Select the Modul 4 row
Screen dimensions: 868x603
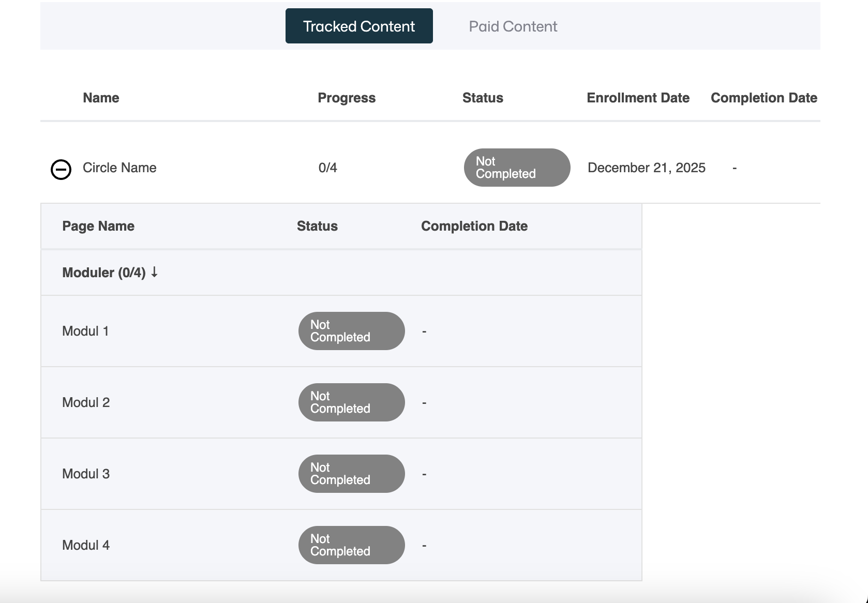(x=86, y=545)
